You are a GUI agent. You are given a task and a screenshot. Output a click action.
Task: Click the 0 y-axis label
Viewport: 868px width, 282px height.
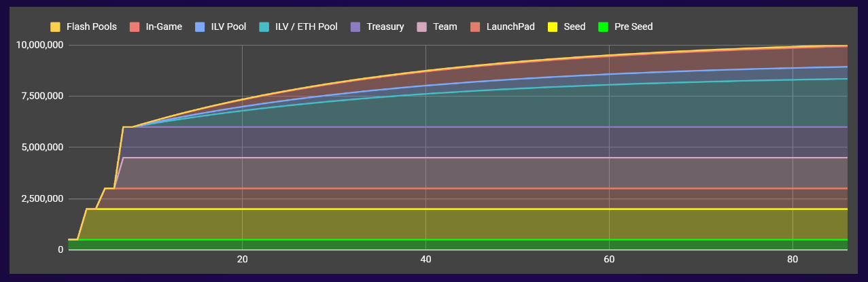[60, 249]
